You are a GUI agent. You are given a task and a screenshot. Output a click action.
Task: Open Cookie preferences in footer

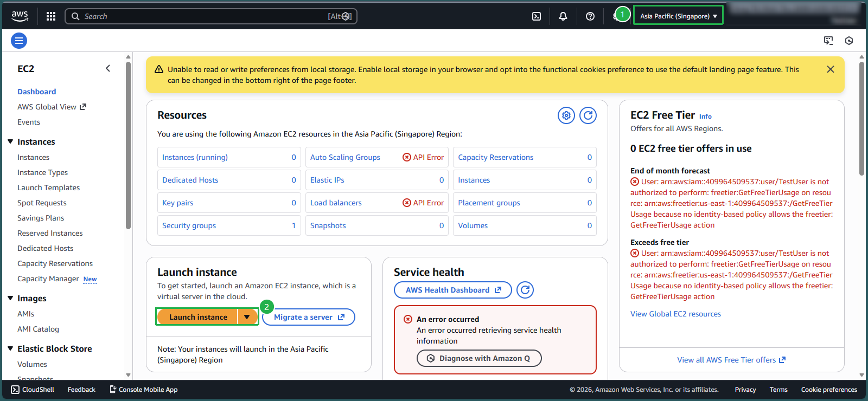click(829, 390)
